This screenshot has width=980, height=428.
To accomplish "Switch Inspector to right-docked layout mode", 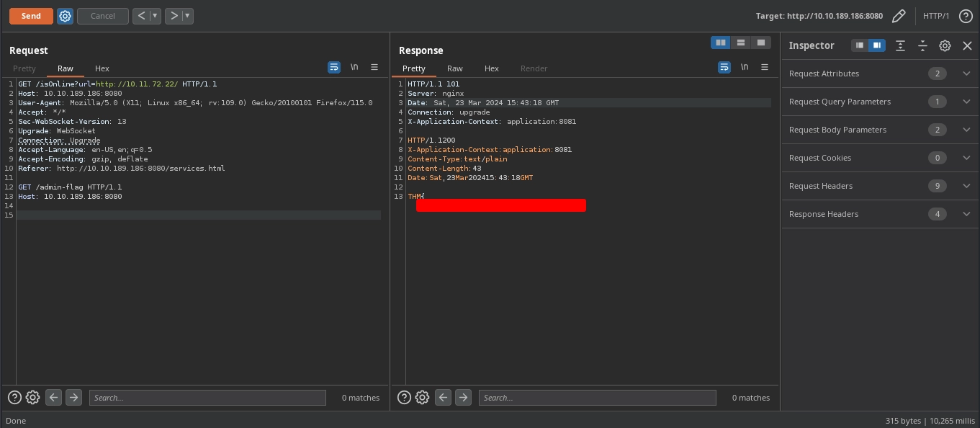I will point(876,45).
